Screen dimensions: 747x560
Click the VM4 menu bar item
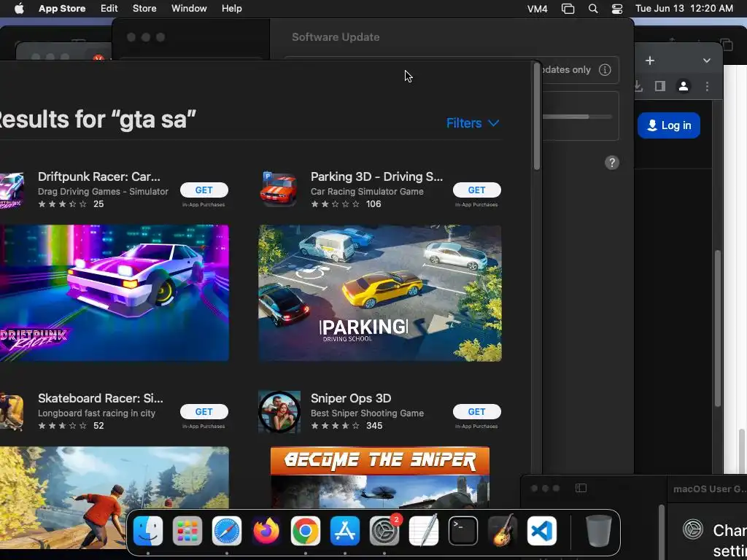(x=538, y=9)
